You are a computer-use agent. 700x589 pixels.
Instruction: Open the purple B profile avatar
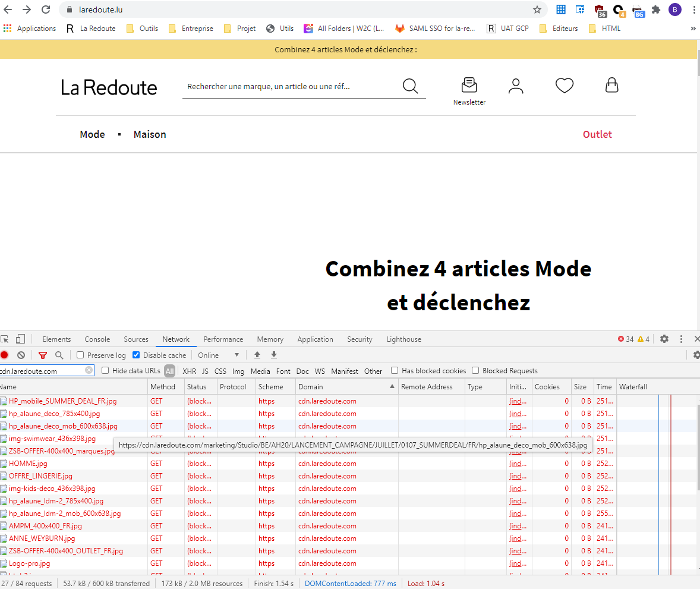coord(674,10)
